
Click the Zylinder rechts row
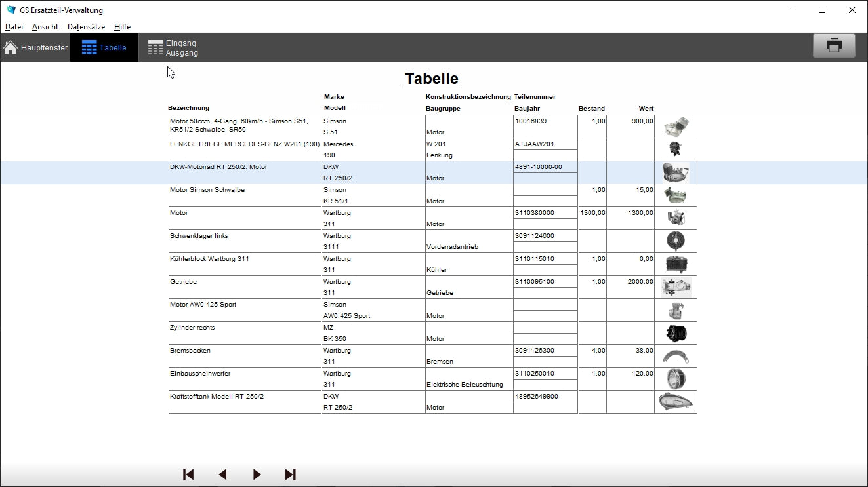192,328
